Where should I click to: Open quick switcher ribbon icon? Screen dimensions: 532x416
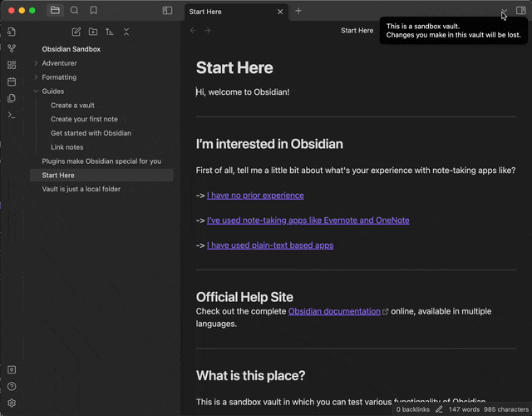12,32
